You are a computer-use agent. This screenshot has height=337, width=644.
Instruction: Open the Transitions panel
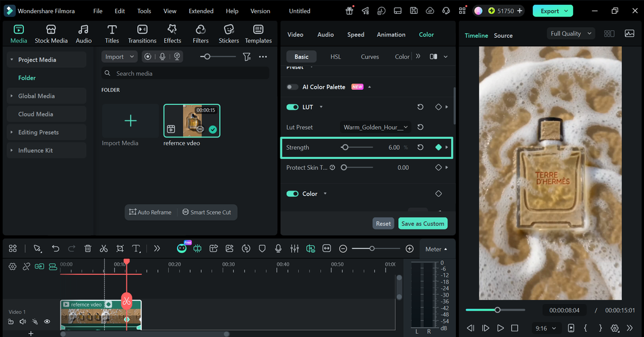pos(142,34)
